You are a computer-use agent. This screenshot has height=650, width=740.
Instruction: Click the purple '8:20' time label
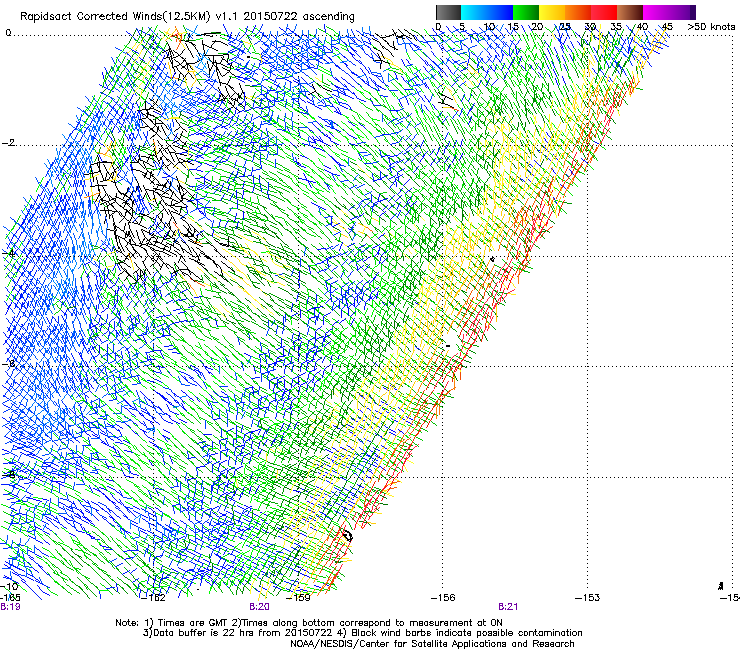click(259, 607)
